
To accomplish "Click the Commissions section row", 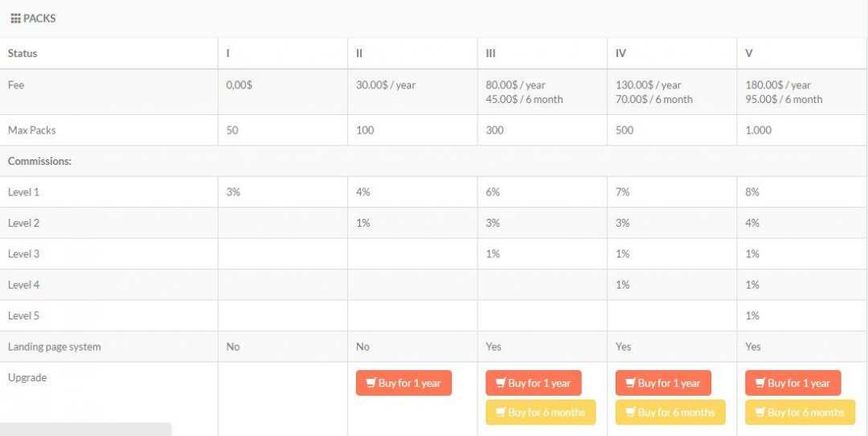I will (x=40, y=161).
